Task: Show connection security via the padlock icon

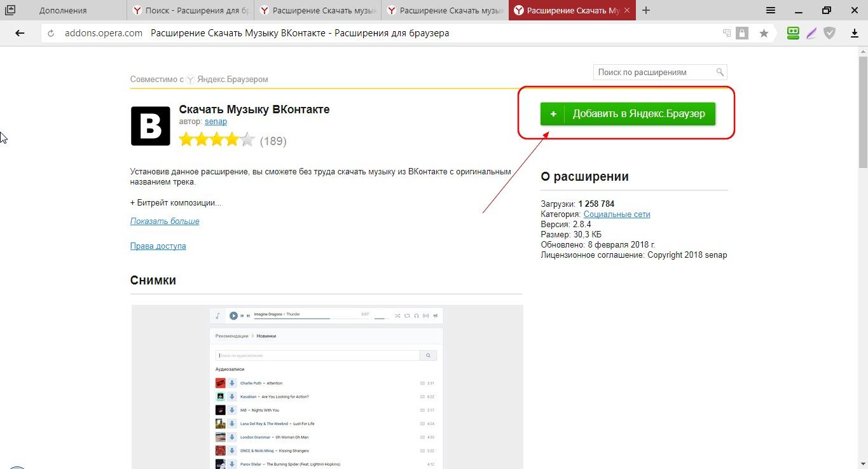Action: pyautogui.click(x=742, y=33)
